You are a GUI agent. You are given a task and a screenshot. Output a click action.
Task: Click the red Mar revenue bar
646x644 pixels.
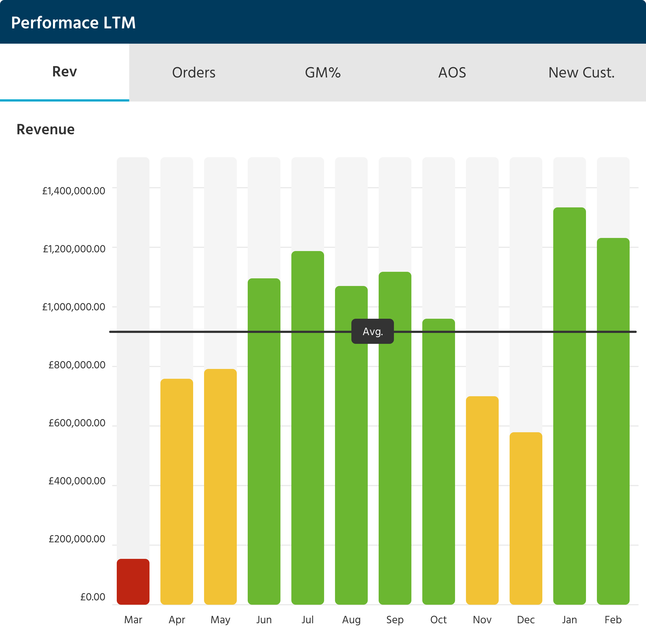coord(133,582)
